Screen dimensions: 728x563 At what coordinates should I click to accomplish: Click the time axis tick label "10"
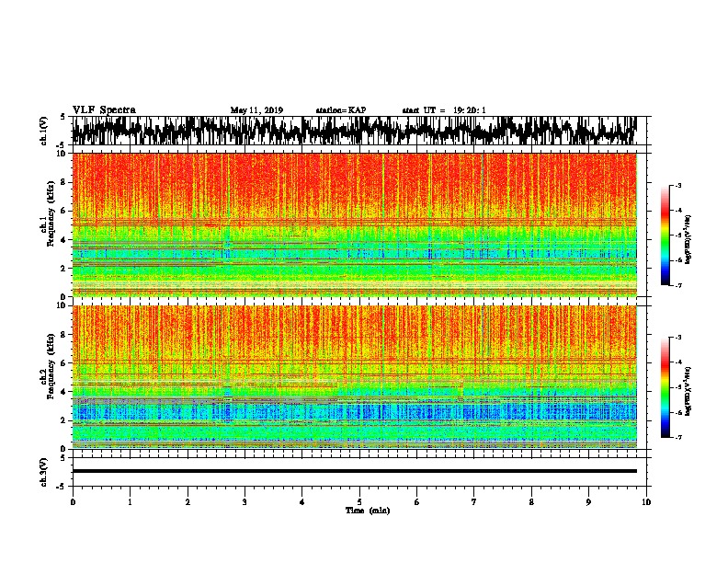[x=646, y=501]
